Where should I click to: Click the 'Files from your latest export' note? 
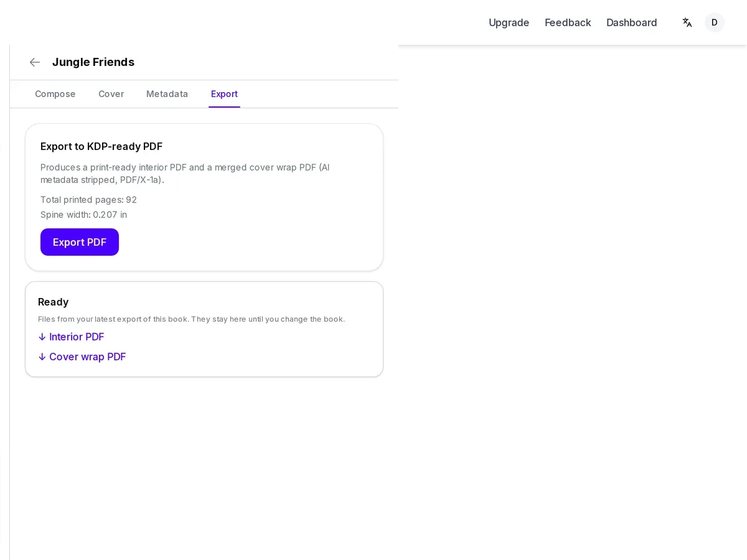(191, 319)
